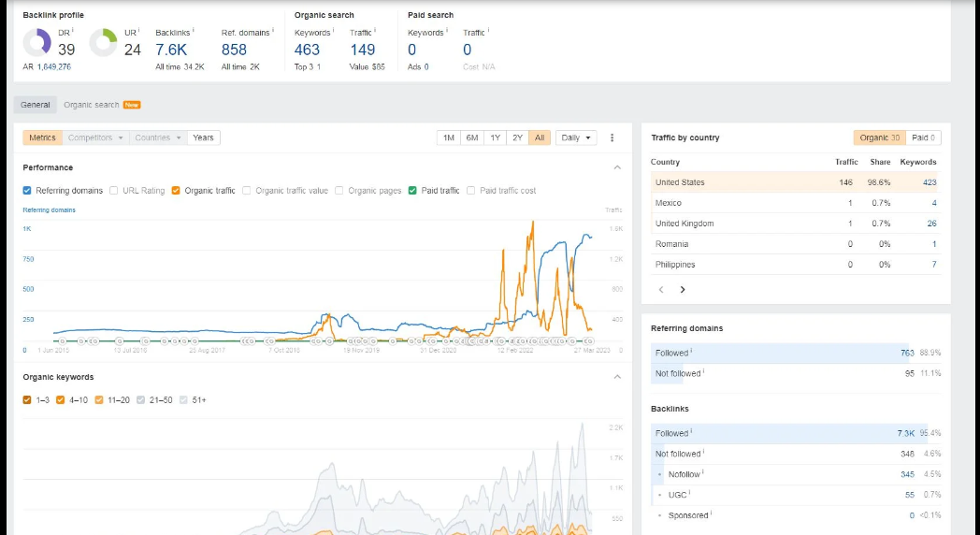Click the UR donut chart icon
Screen dimensions: 980x535
pyautogui.click(x=103, y=43)
